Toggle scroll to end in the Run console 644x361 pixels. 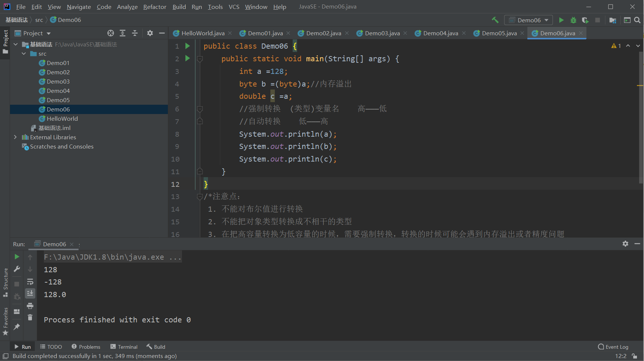point(30,293)
